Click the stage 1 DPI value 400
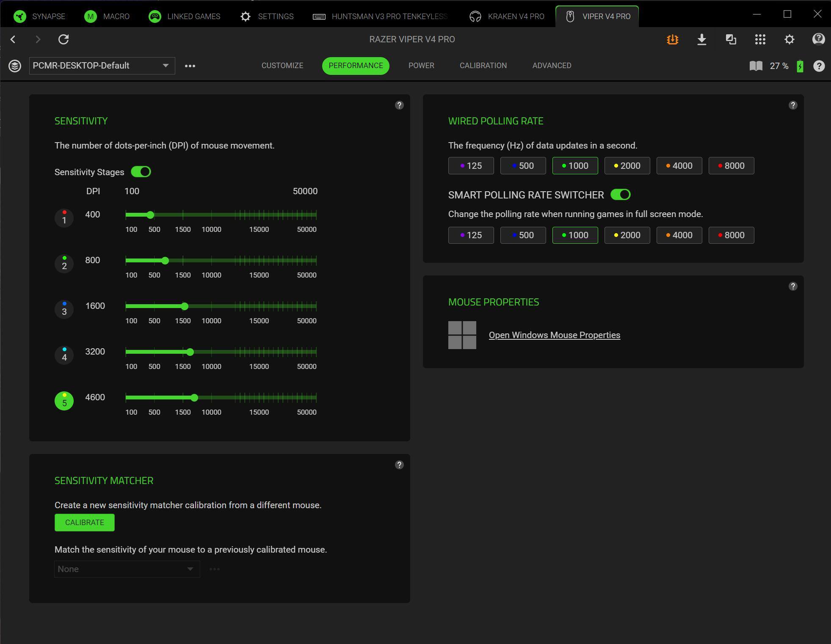Image resolution: width=831 pixels, height=644 pixels. (93, 215)
